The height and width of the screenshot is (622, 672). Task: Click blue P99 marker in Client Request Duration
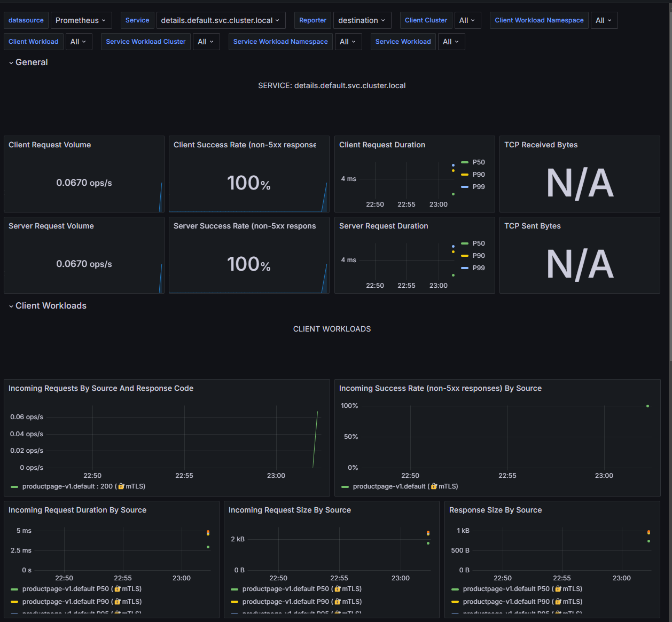pos(453,165)
